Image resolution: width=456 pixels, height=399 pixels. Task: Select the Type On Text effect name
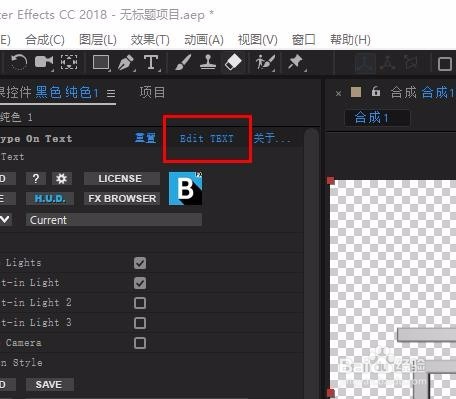point(36,139)
